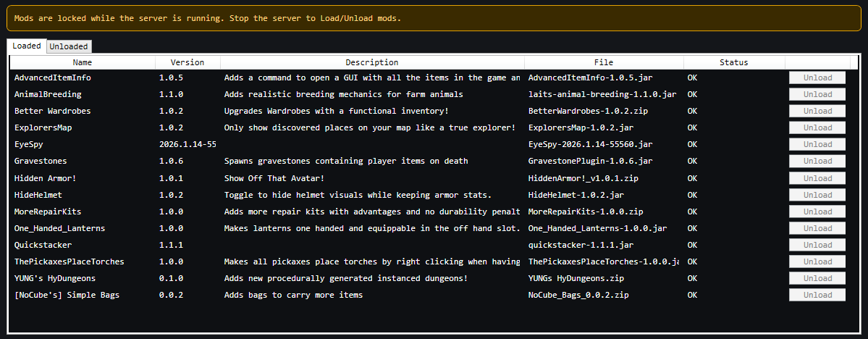
Task: Select the One_Handed_Lanterns name cell
Action: click(60, 228)
